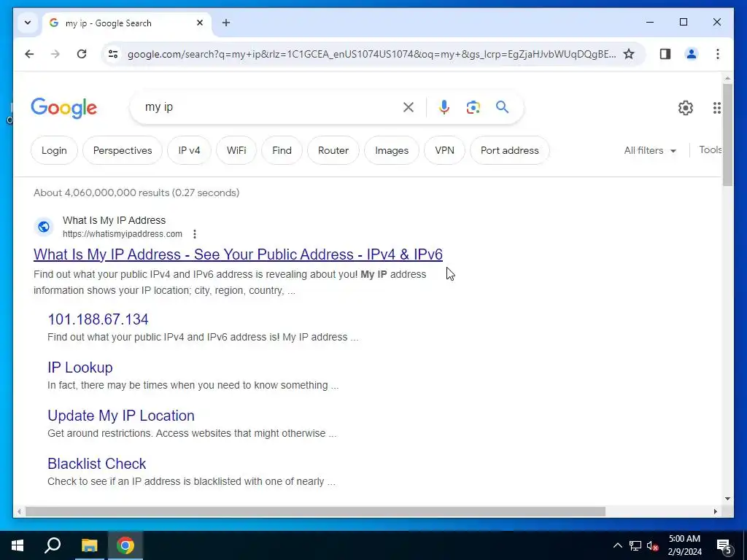This screenshot has height=560, width=747.
Task: Click the scroll down arrow
Action: click(x=727, y=499)
